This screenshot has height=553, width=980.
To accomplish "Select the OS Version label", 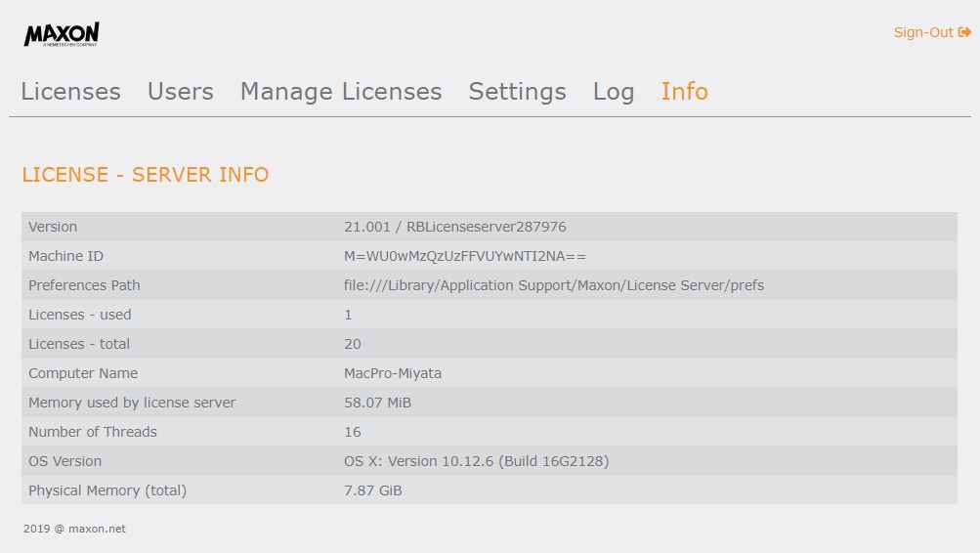I will pos(64,462).
